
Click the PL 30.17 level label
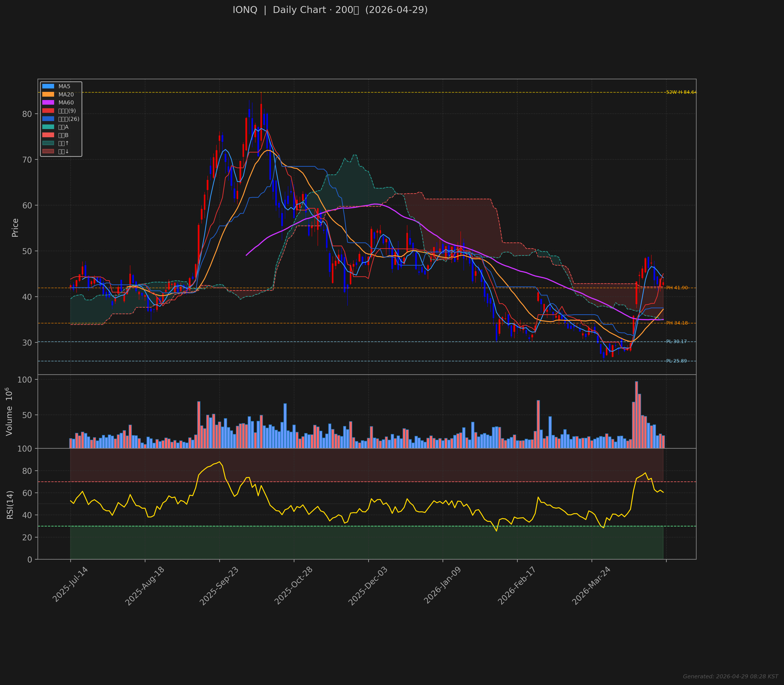676,341
